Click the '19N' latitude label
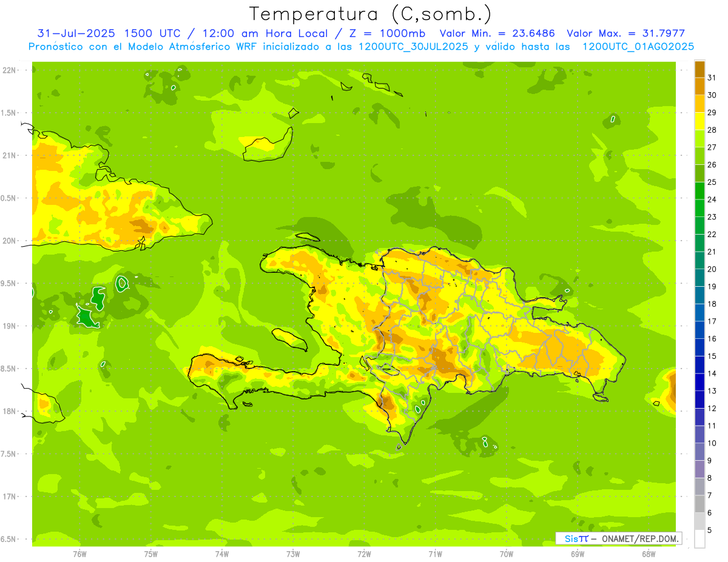 [8, 326]
